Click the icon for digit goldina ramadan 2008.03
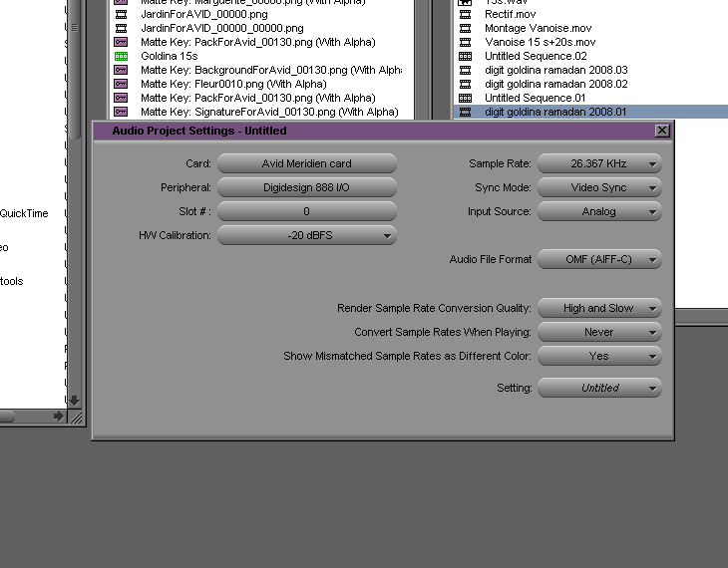 click(x=465, y=70)
